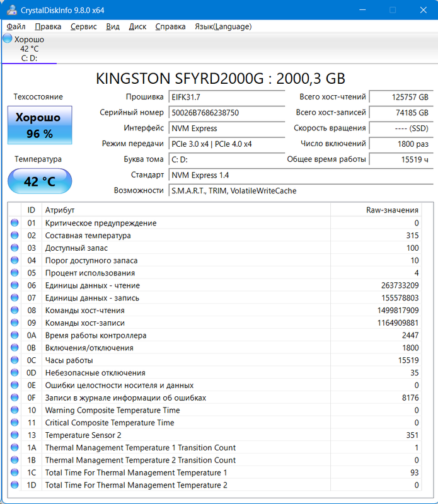
Task: Click the Общее время работы value 15519 ч
Action: tap(401, 159)
